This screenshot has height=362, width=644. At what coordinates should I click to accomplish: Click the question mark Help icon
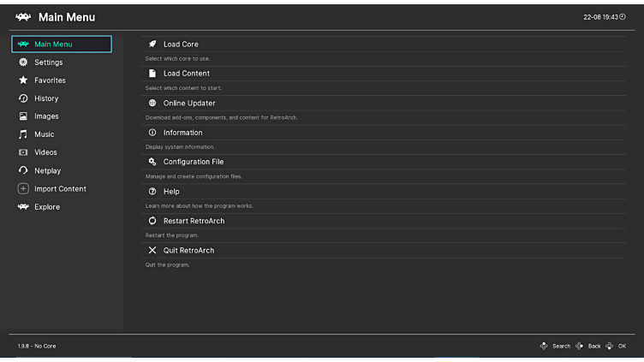point(152,192)
